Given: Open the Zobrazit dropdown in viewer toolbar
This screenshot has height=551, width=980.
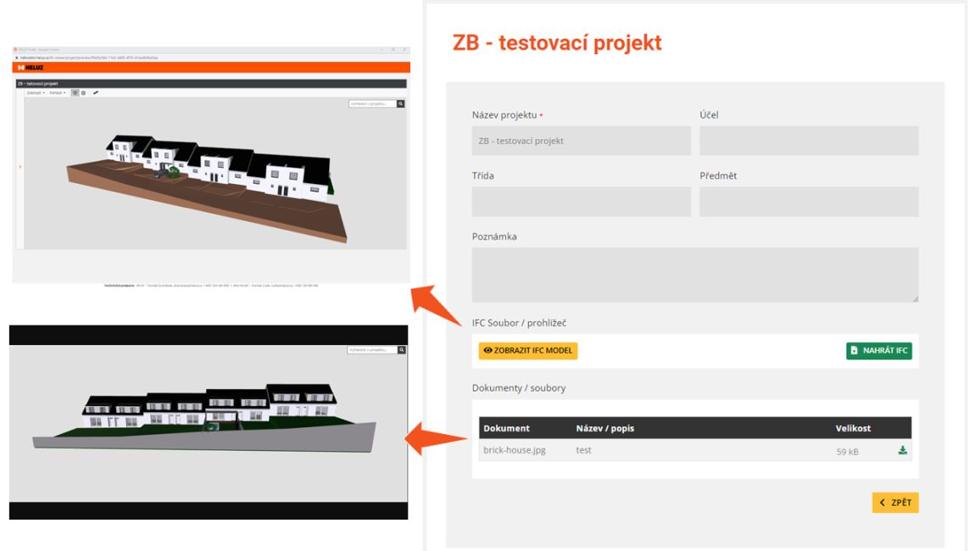Looking at the screenshot, I should (x=36, y=92).
